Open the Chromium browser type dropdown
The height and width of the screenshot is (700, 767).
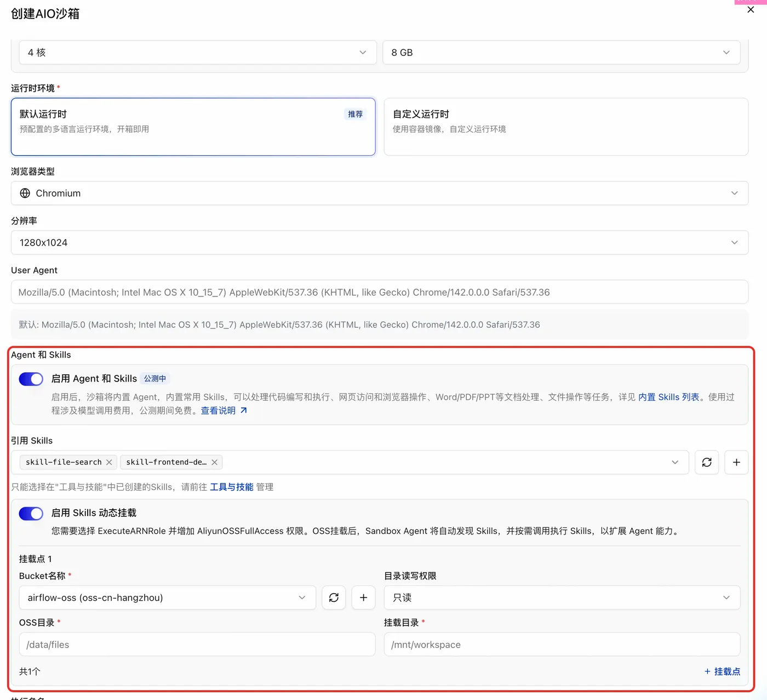[380, 194]
